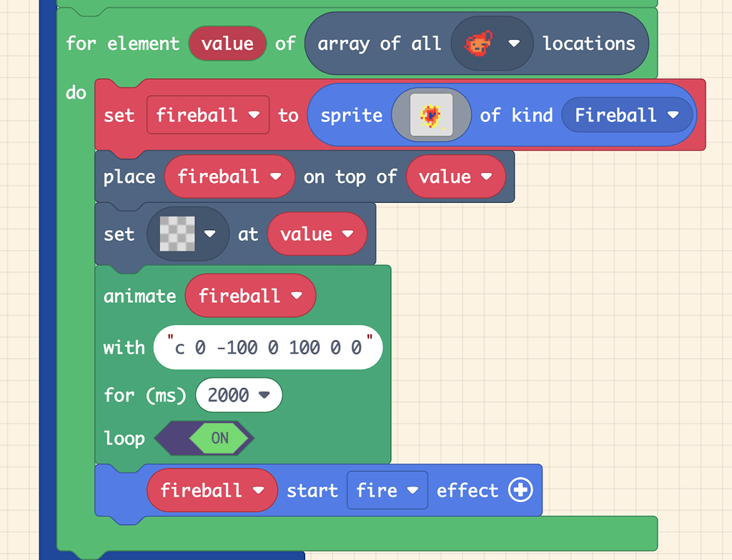Select the start fire effect block
732x560 pixels.
point(311,491)
